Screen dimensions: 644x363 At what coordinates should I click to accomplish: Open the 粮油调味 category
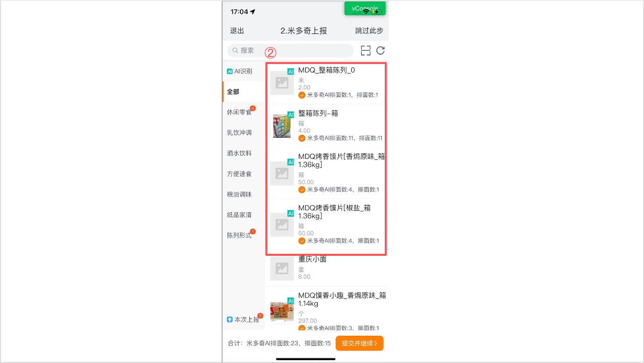point(243,195)
